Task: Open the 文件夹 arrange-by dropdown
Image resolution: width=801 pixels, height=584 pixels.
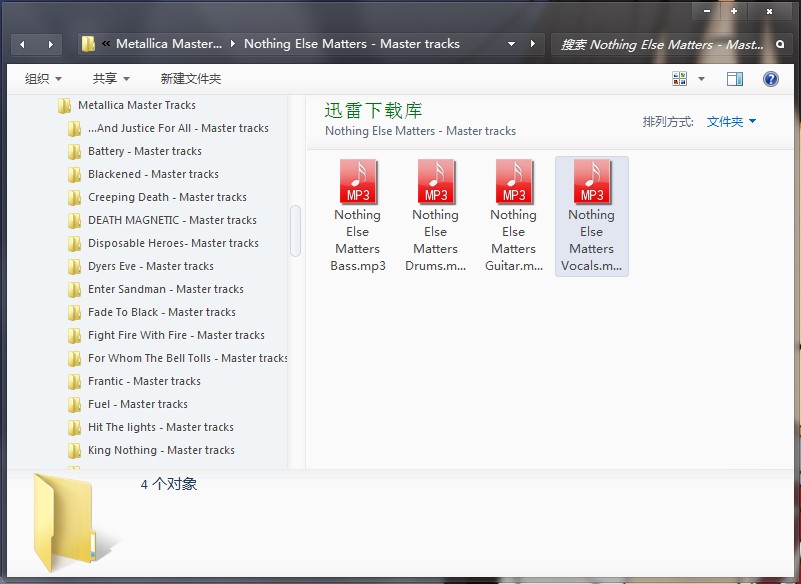Action: tap(731, 122)
